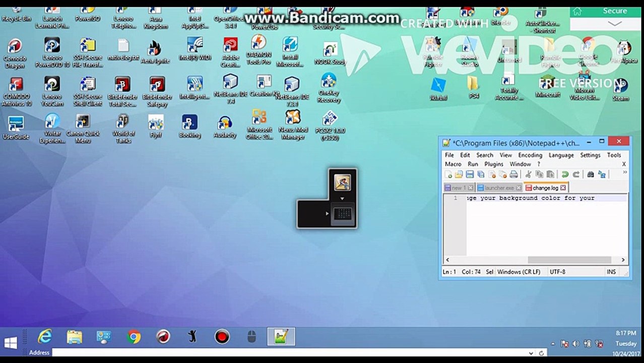The width and height of the screenshot is (644, 363).
Task: Open the Search menu in Notepad++
Action: [485, 155]
